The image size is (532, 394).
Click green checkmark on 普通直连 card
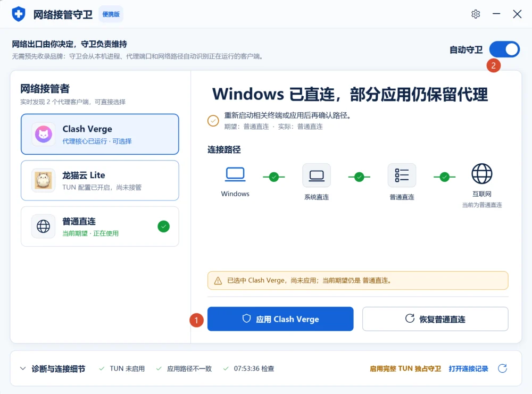[163, 227]
